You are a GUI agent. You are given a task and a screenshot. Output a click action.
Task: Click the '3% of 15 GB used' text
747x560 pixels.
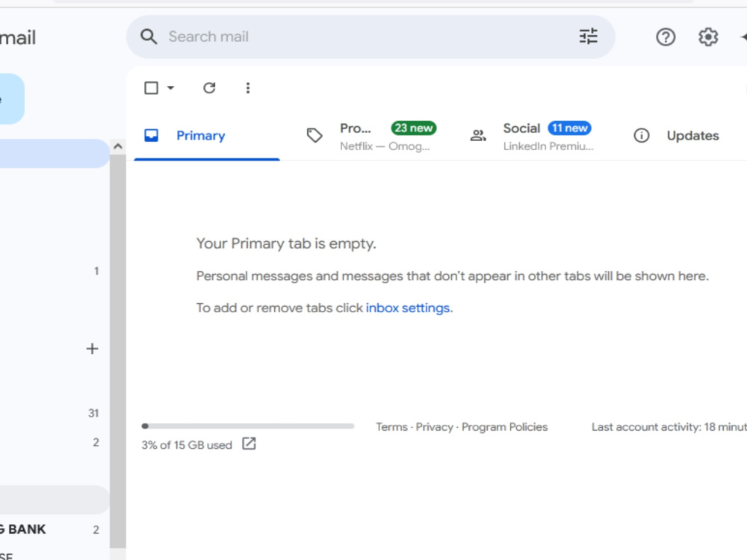point(187,445)
